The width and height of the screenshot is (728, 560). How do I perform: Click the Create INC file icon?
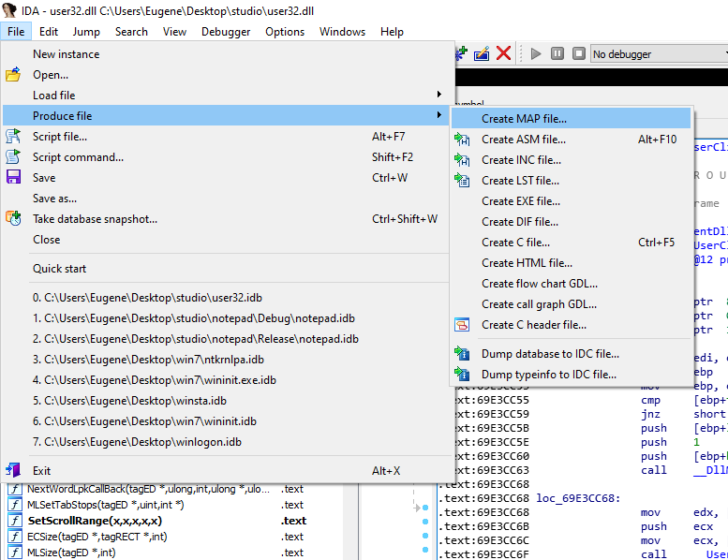coord(462,160)
